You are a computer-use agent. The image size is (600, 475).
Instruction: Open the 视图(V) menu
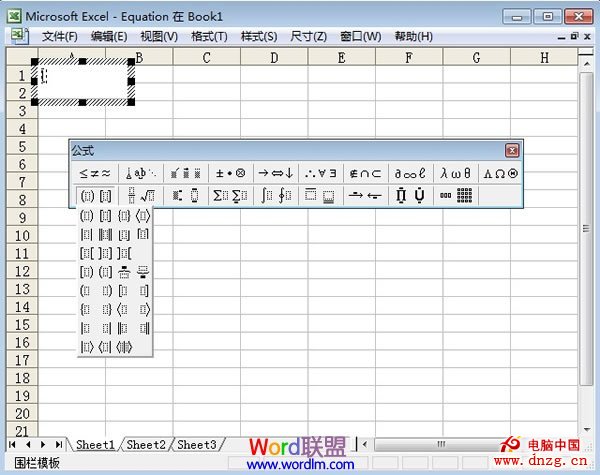tap(159, 36)
